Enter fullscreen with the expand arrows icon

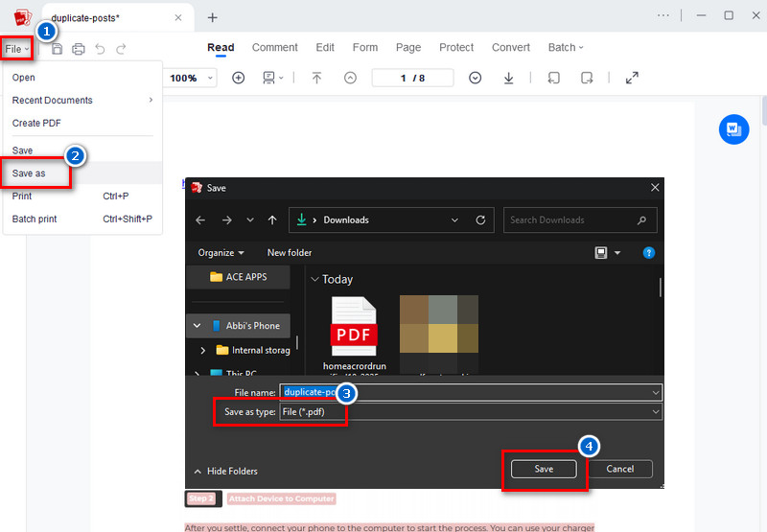pos(632,78)
